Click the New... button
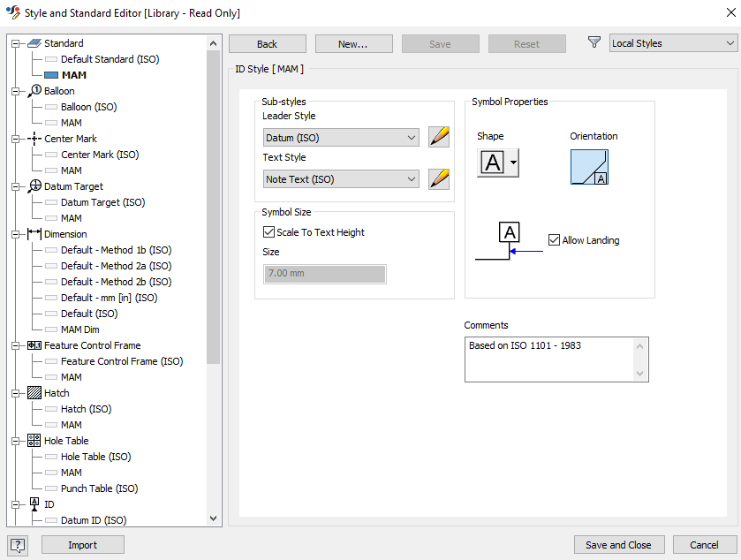This screenshot has width=741, height=560. tap(354, 44)
